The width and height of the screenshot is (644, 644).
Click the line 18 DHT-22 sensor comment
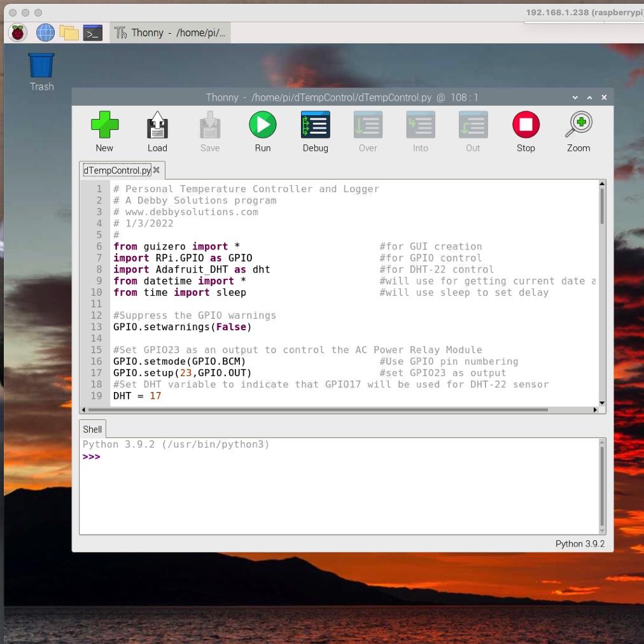331,384
